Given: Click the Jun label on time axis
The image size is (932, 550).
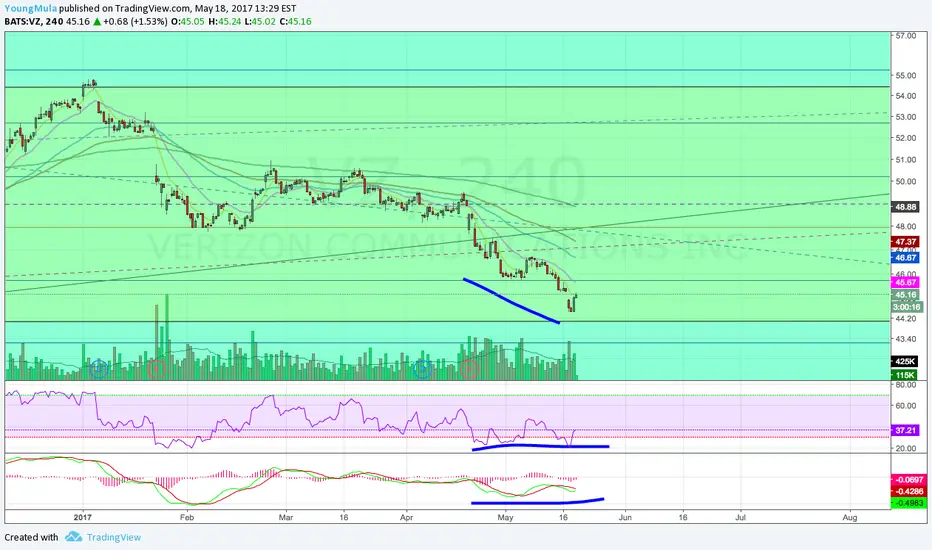Looking at the screenshot, I should point(625,517).
